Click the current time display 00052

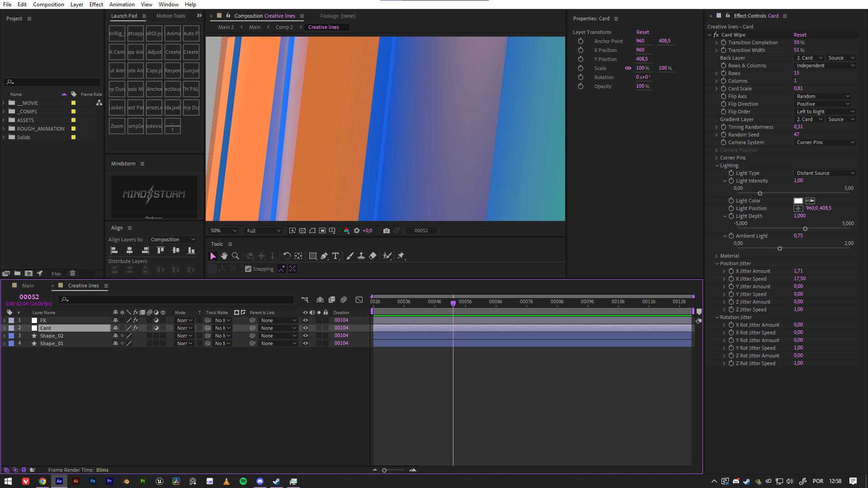pos(29,297)
